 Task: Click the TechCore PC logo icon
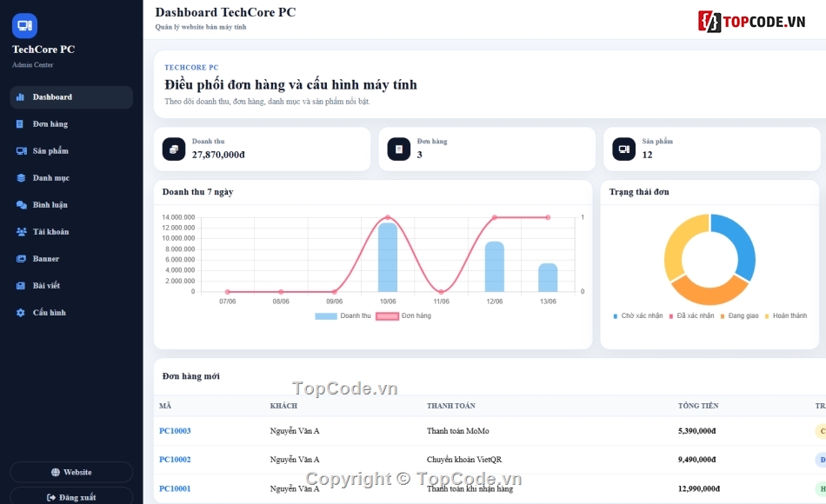coord(24,25)
